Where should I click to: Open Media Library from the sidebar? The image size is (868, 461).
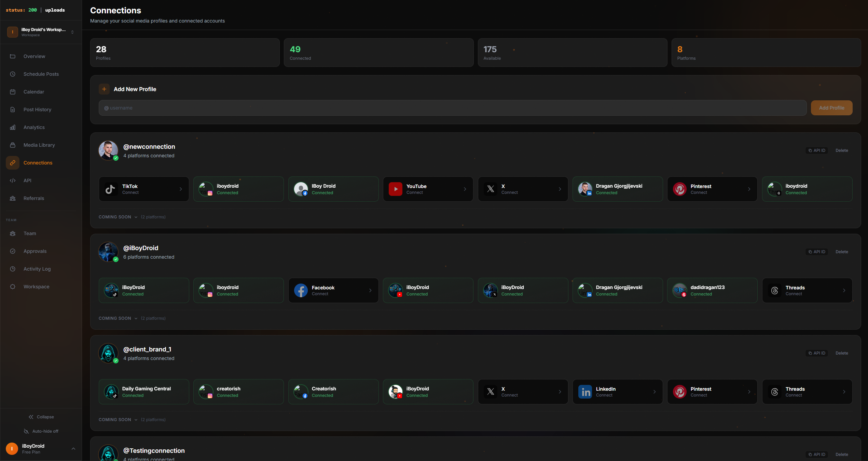41,145
